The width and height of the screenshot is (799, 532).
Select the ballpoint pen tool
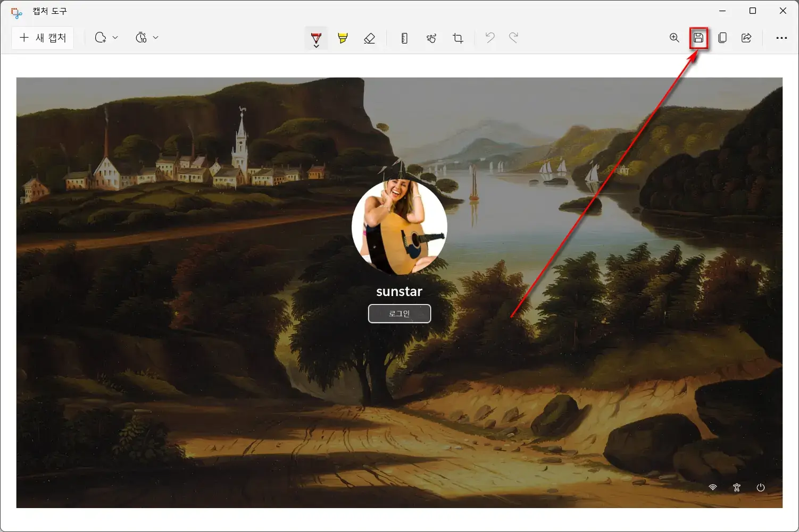pyautogui.click(x=316, y=38)
